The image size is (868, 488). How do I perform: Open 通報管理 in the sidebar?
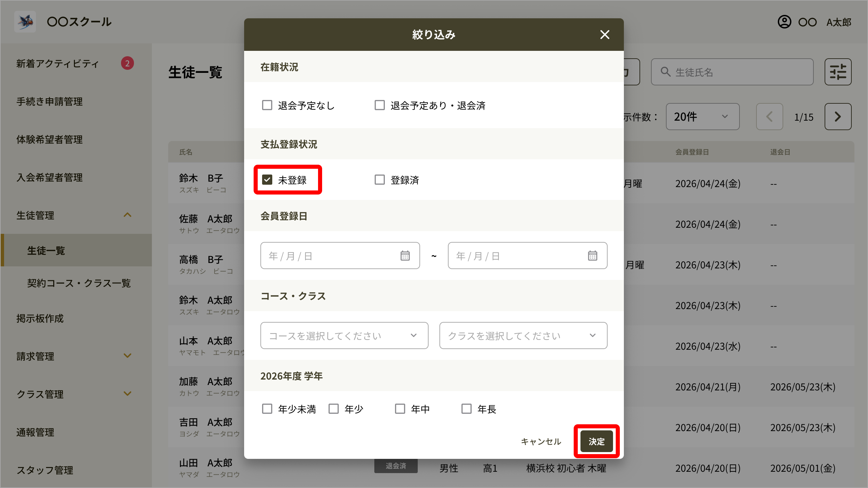(x=35, y=432)
